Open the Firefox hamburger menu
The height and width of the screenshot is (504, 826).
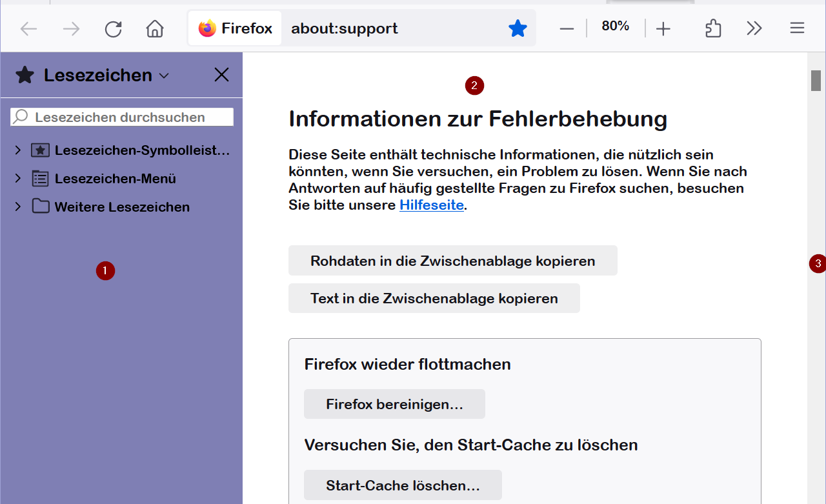(x=798, y=28)
